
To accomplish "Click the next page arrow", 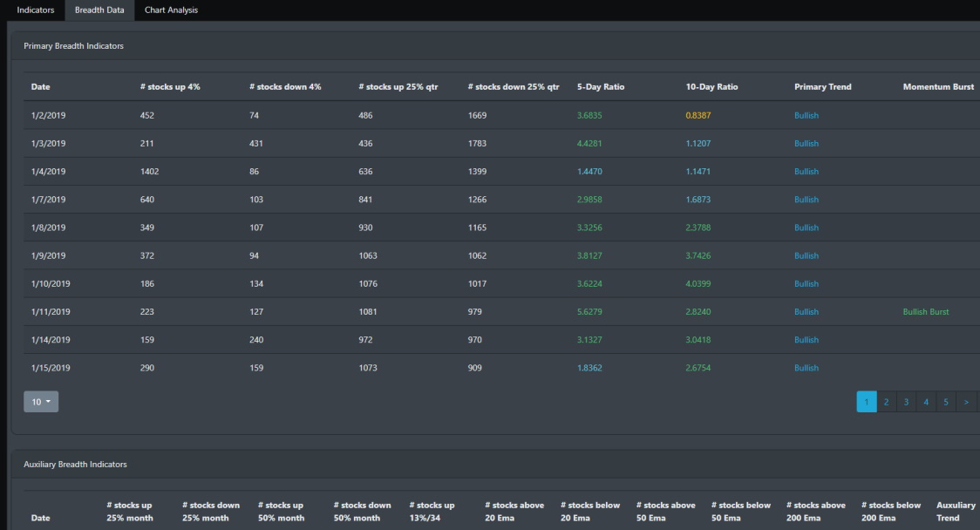I will point(966,402).
